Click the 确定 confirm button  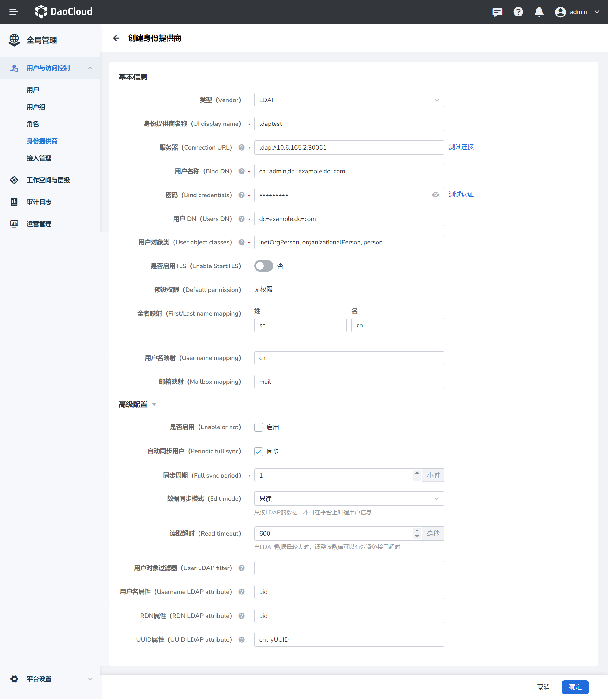575,687
